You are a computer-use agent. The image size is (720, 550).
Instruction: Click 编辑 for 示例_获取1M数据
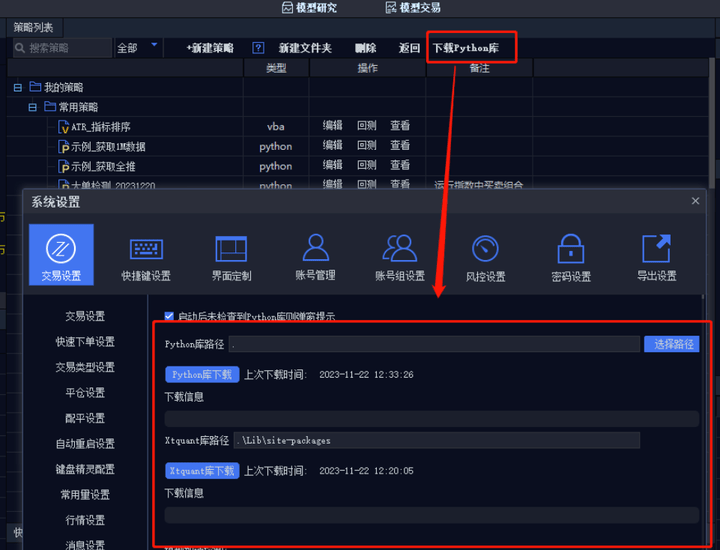point(332,145)
